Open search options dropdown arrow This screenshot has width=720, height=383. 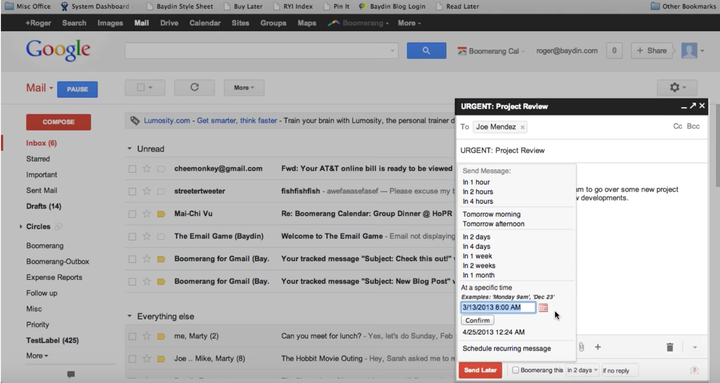click(x=393, y=51)
